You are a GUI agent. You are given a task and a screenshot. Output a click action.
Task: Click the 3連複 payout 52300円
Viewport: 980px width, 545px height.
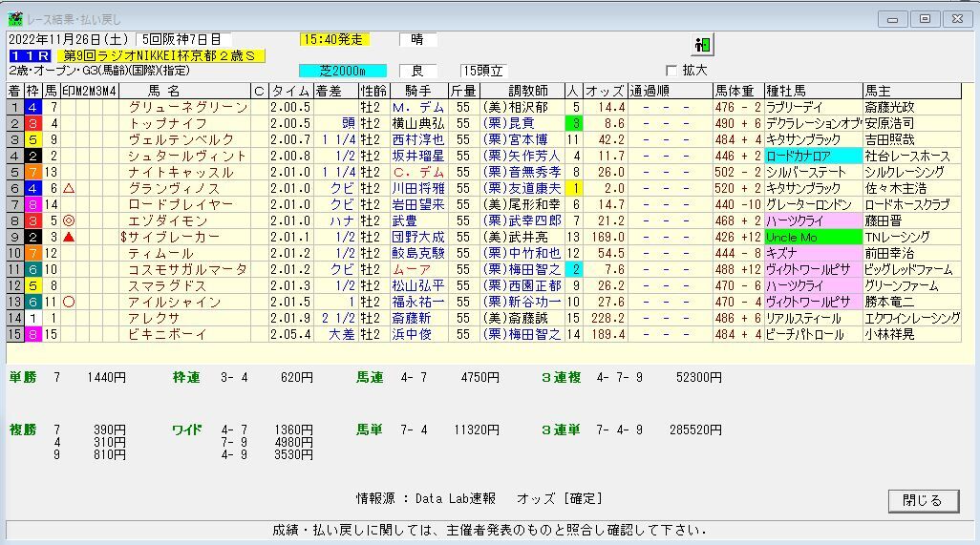(x=699, y=378)
